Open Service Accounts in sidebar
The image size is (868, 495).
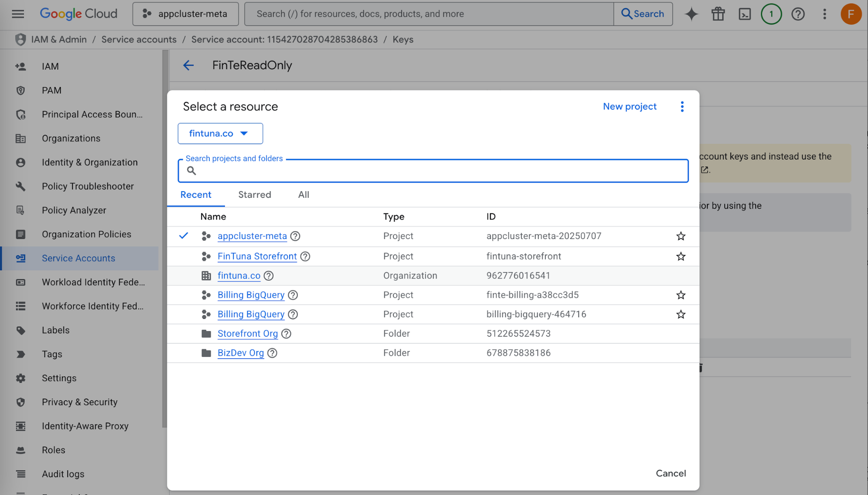click(x=79, y=258)
